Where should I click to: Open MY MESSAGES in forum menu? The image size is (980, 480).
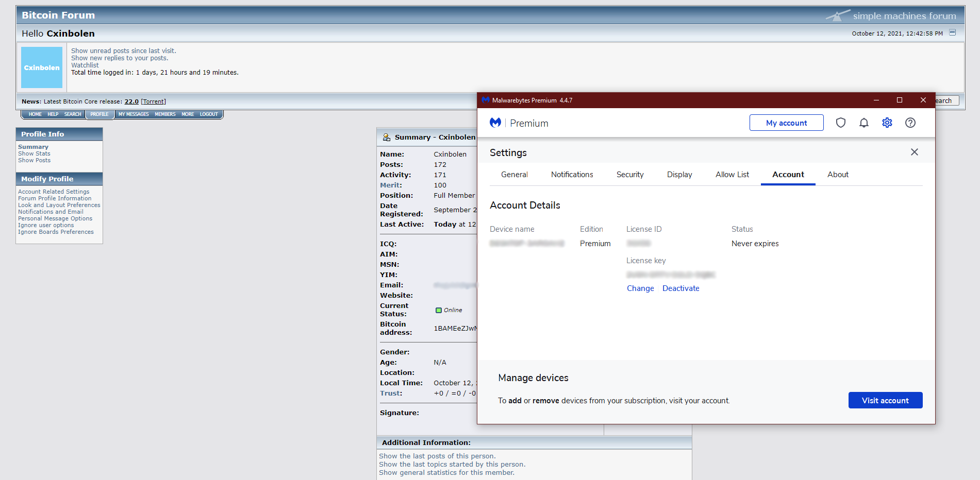pyautogui.click(x=134, y=114)
